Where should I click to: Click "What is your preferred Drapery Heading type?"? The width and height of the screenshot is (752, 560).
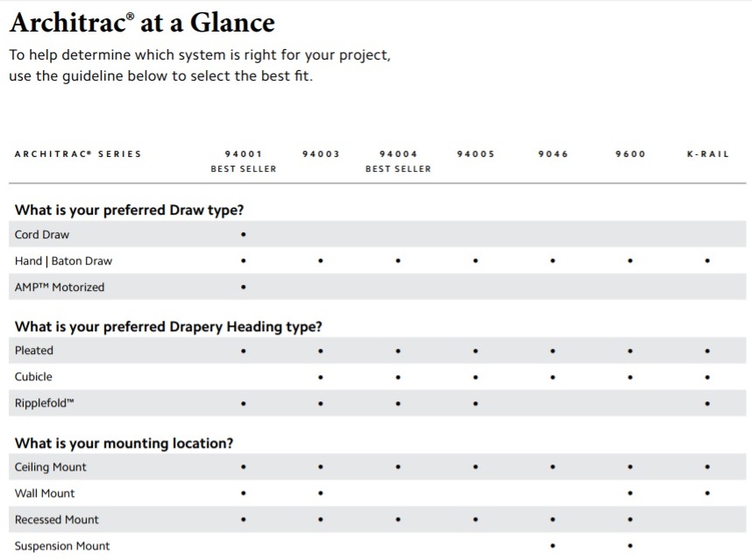coord(168,327)
